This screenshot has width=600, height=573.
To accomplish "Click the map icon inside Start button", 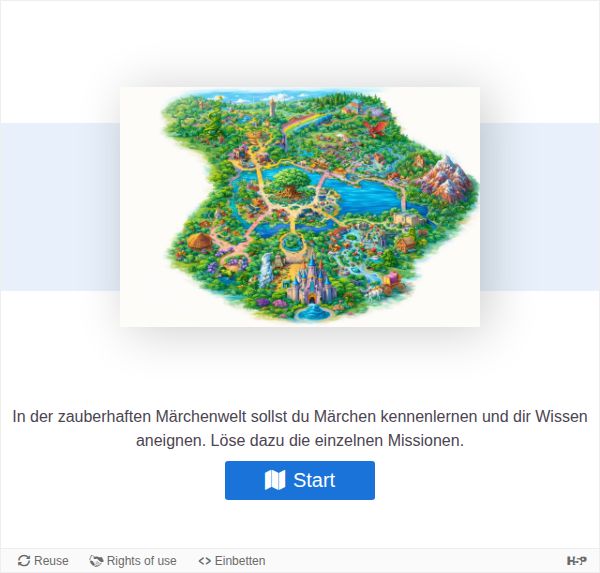I will coord(275,480).
